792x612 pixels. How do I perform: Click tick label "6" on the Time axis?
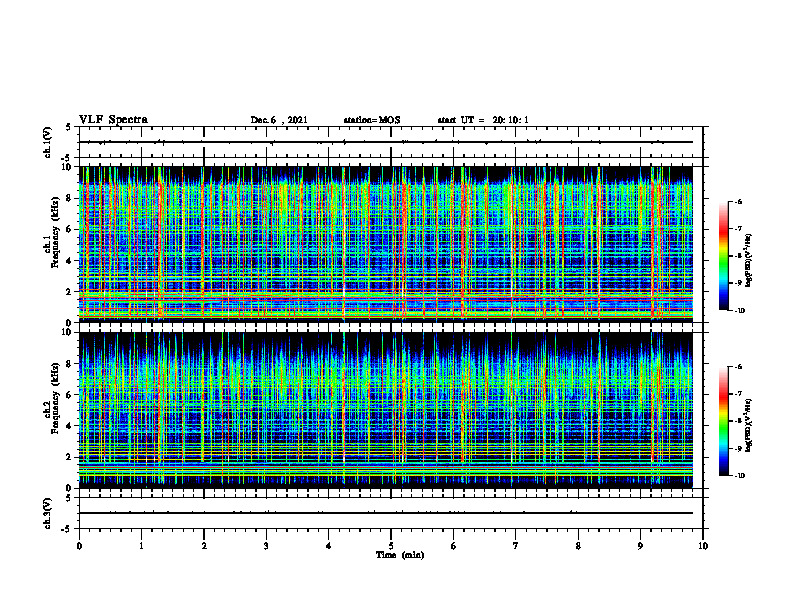pyautogui.click(x=453, y=546)
